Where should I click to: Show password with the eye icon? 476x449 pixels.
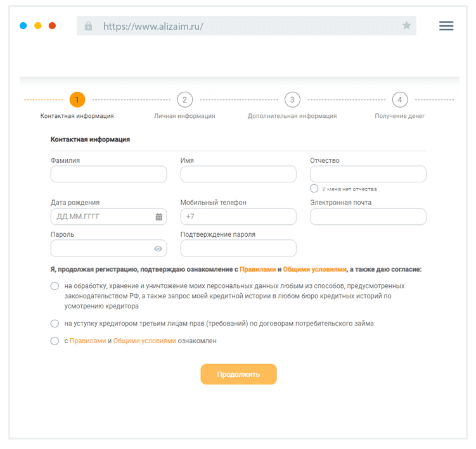tap(158, 248)
